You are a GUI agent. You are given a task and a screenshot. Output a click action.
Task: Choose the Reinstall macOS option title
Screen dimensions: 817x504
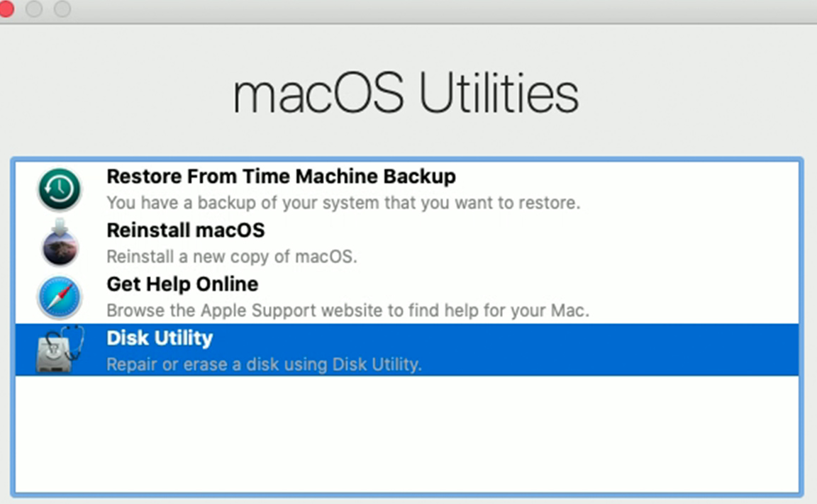[x=185, y=230]
